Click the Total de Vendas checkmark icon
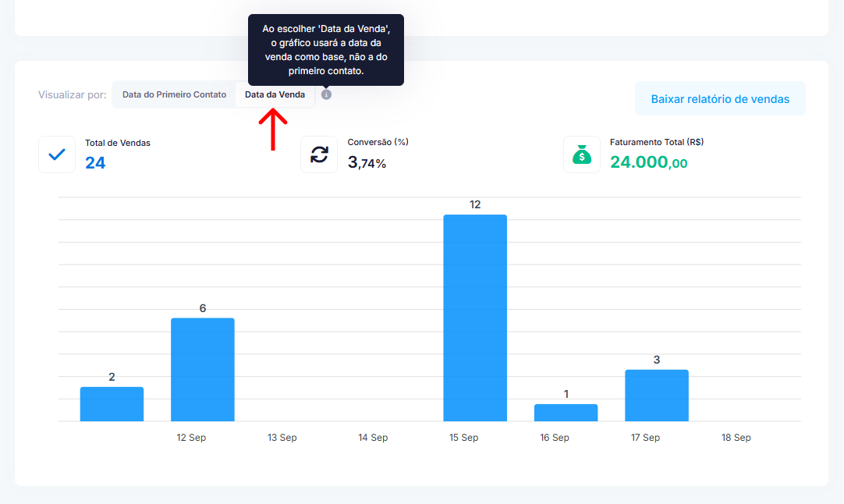 57,154
